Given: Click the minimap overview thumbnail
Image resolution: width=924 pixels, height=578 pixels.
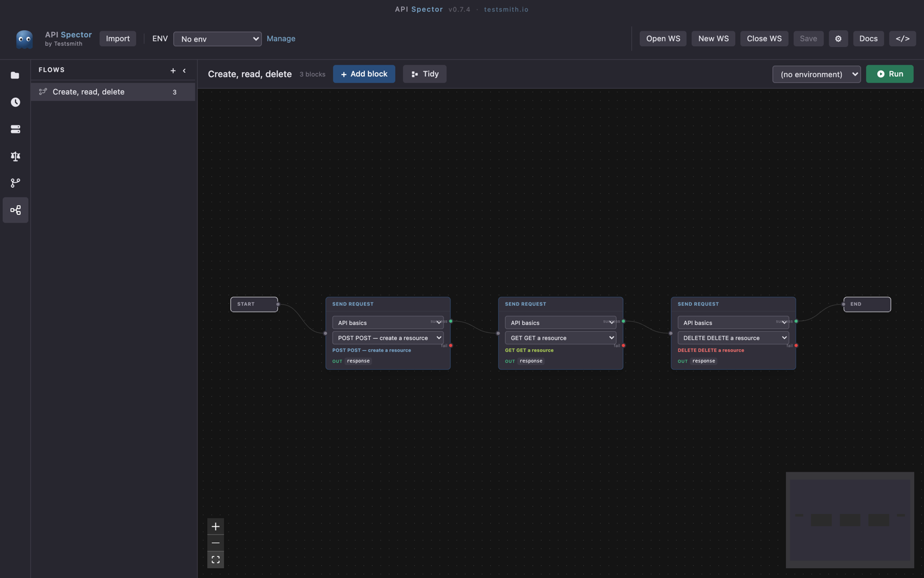Looking at the screenshot, I should pyautogui.click(x=850, y=520).
